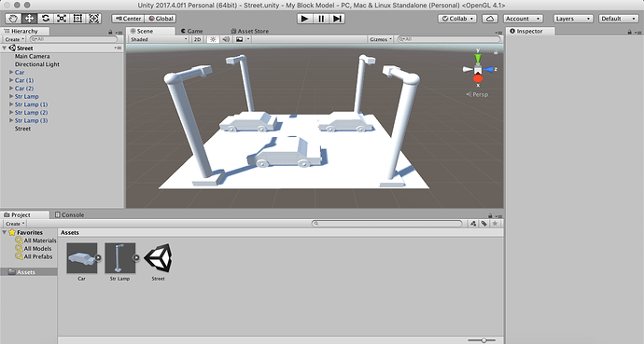
Task: Click the blue Z axis gizmo cone
Action: click(x=488, y=69)
